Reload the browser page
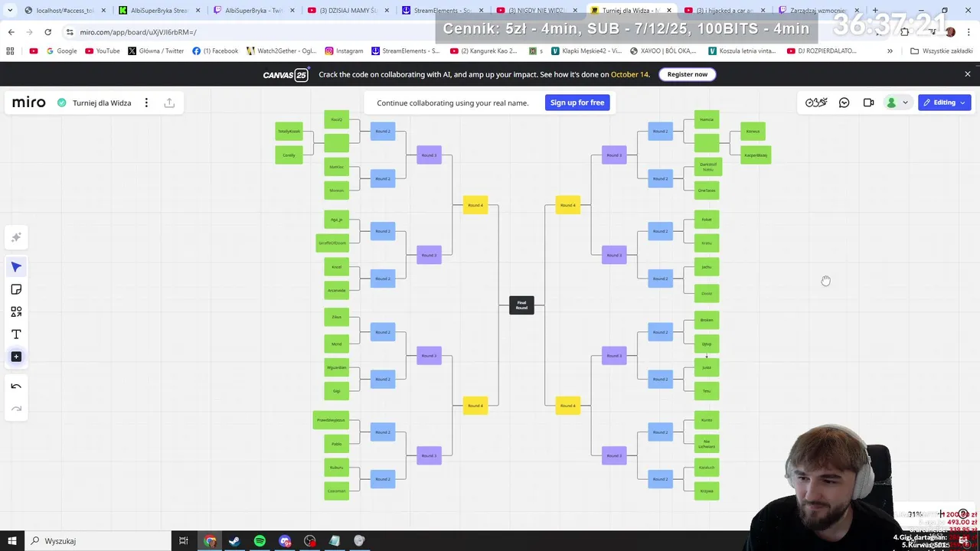 click(47, 32)
